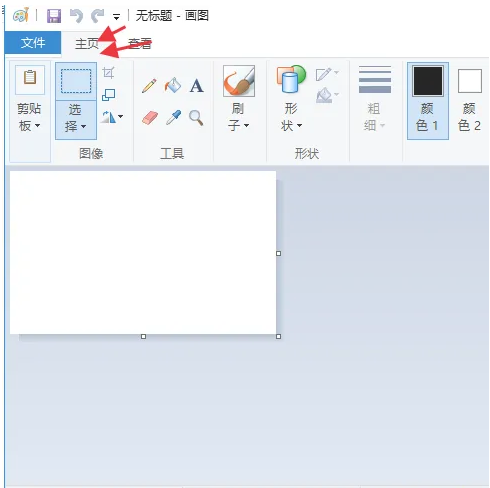Select the Pencil tool
This screenshot has width=490, height=488.
[x=149, y=86]
